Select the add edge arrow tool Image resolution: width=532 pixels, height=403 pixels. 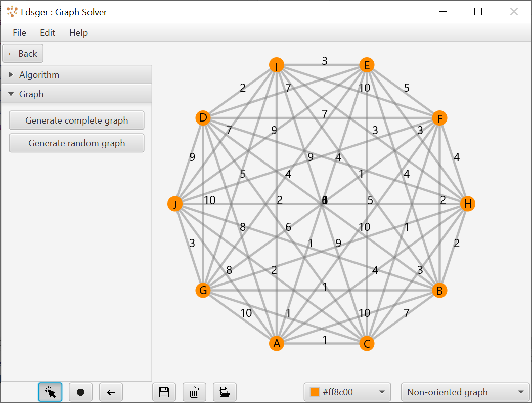point(111,392)
